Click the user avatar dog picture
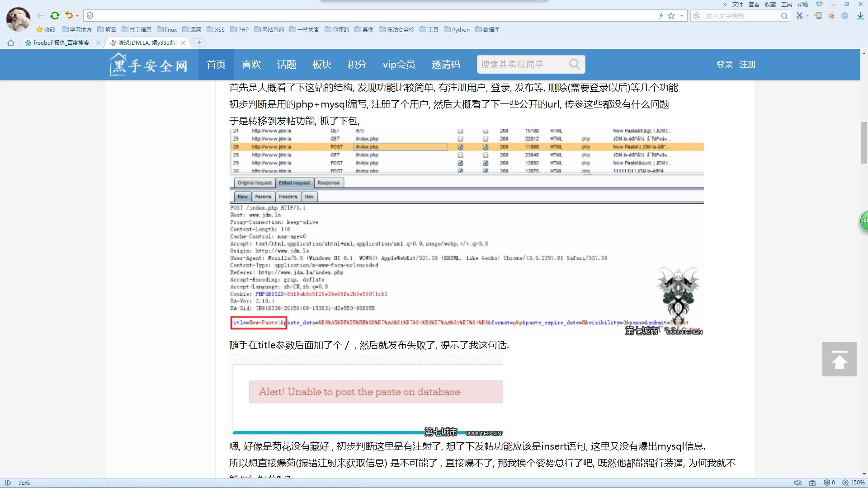Screen dimensions: 868x488 18,19
